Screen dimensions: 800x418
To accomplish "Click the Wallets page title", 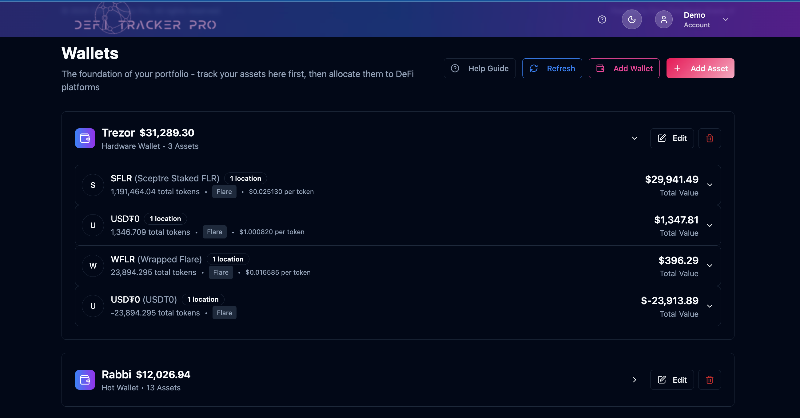I will [90, 53].
